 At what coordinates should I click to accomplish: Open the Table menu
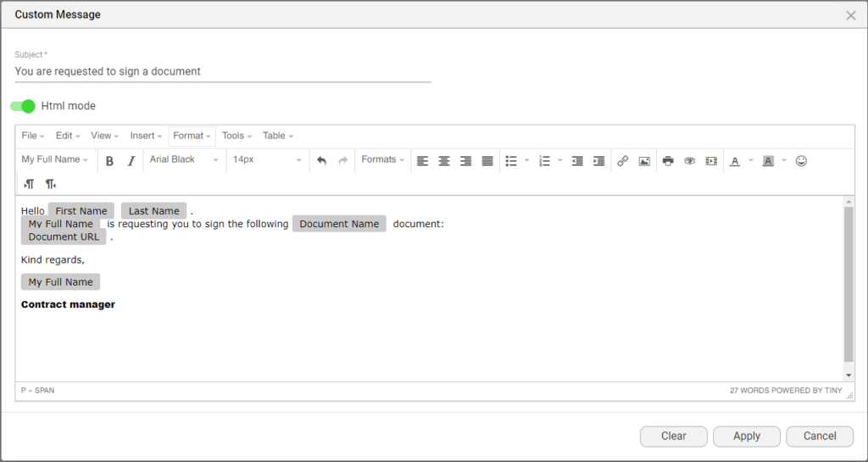coord(277,136)
